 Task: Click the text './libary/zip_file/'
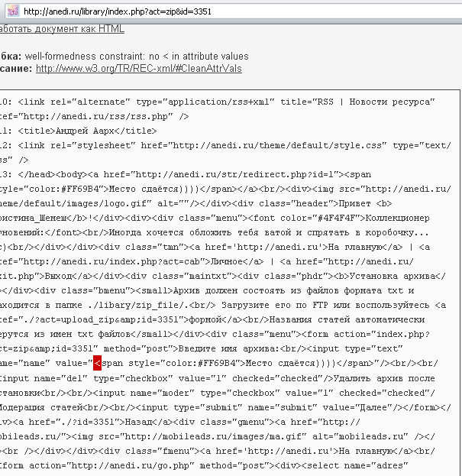136,305
